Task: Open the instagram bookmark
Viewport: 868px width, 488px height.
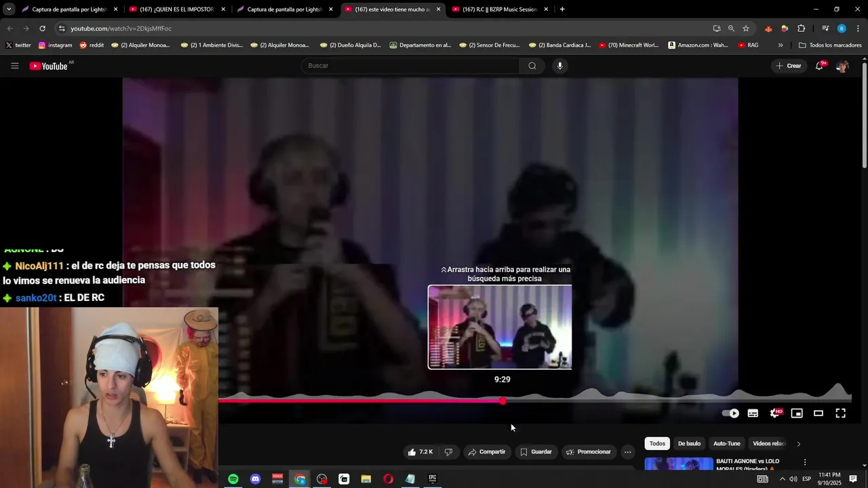Action: 55,45
